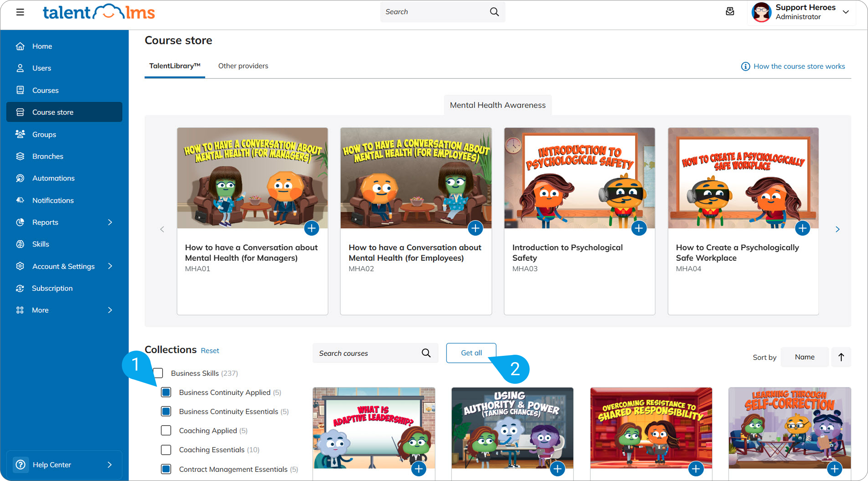Click the Courses sidebar icon

pos(20,90)
